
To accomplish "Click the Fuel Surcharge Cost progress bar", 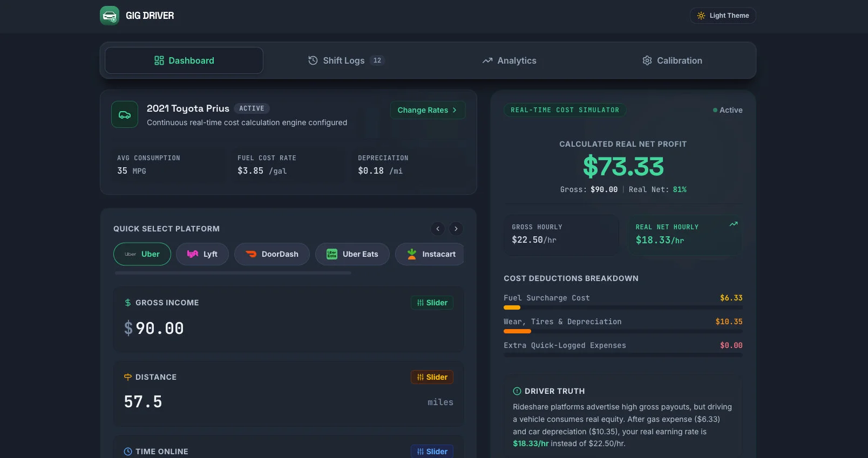I will click(x=623, y=307).
